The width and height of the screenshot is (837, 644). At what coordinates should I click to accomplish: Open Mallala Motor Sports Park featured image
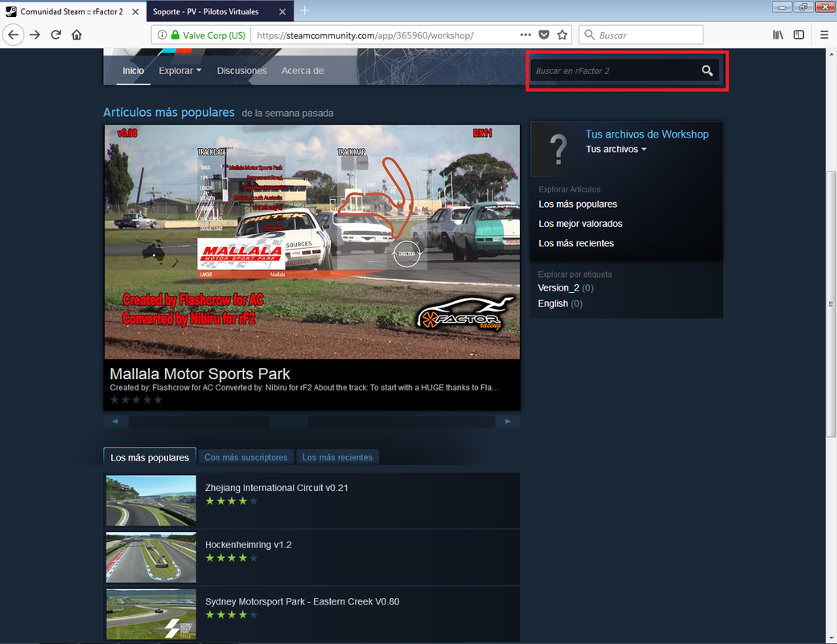[311, 242]
